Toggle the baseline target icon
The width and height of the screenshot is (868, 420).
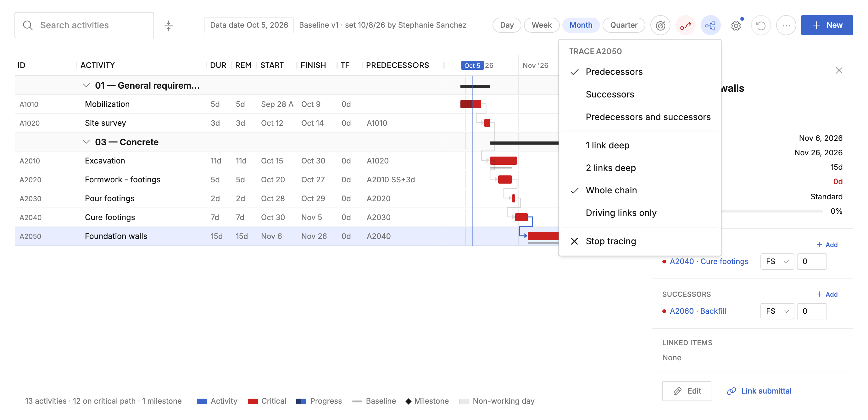pyautogui.click(x=660, y=25)
